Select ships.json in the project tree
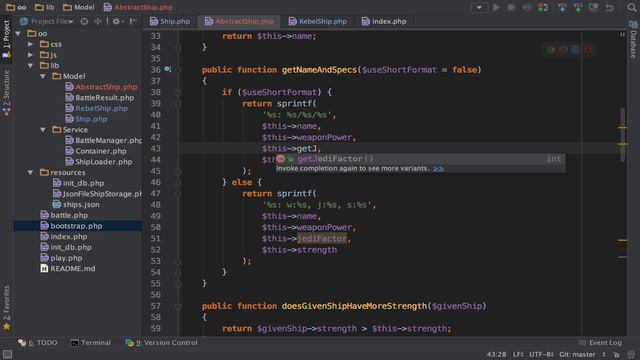 [x=76, y=204]
